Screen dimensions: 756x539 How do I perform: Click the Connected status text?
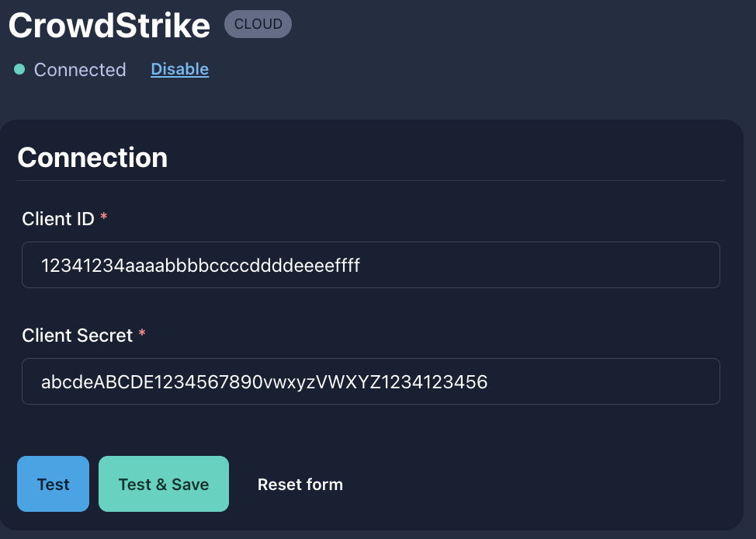point(80,70)
